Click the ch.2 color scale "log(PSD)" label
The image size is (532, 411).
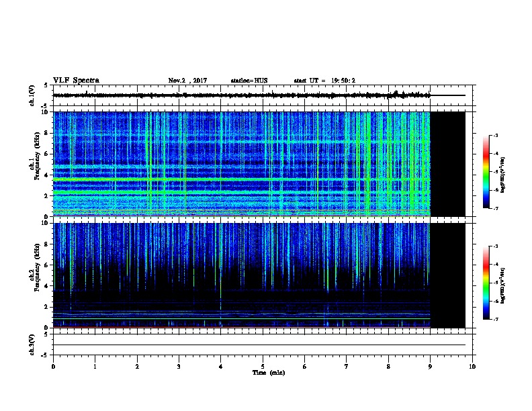coord(503,285)
